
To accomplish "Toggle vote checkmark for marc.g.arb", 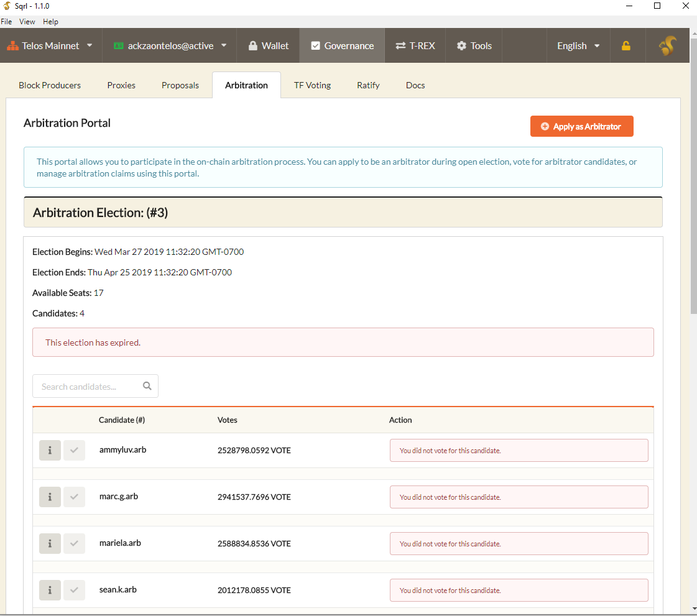I will click(74, 497).
